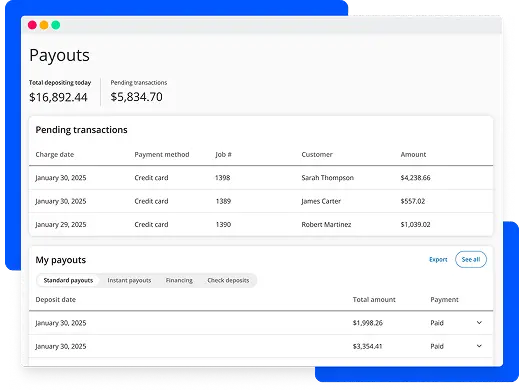The width and height of the screenshot is (524, 390).
Task: Expand the $1,998.26 payout row chevron
Action: tap(479, 323)
